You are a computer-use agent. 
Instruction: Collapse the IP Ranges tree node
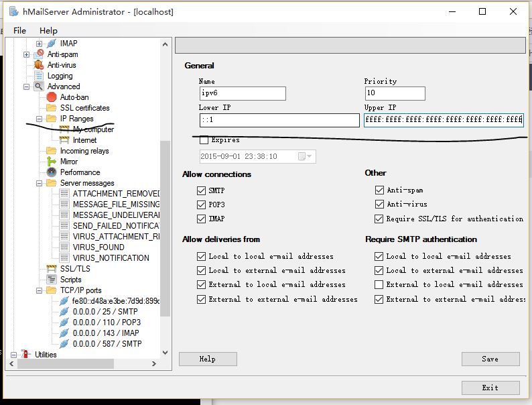(x=39, y=119)
